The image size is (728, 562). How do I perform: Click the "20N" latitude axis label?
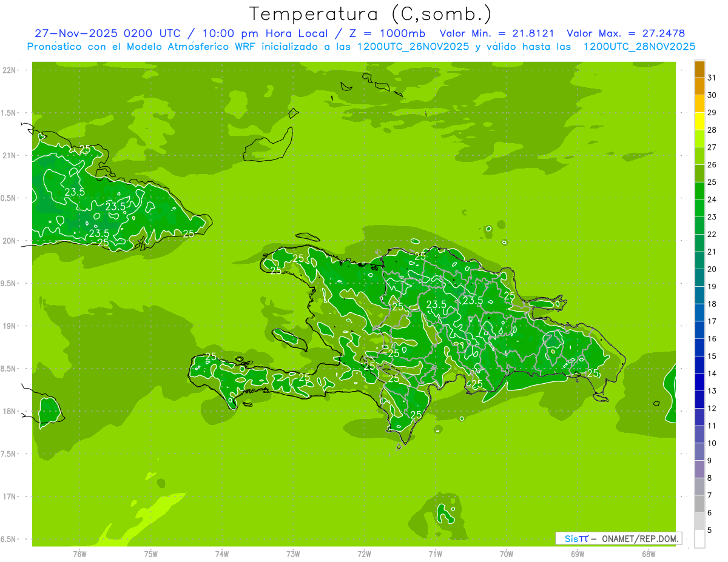(9, 241)
